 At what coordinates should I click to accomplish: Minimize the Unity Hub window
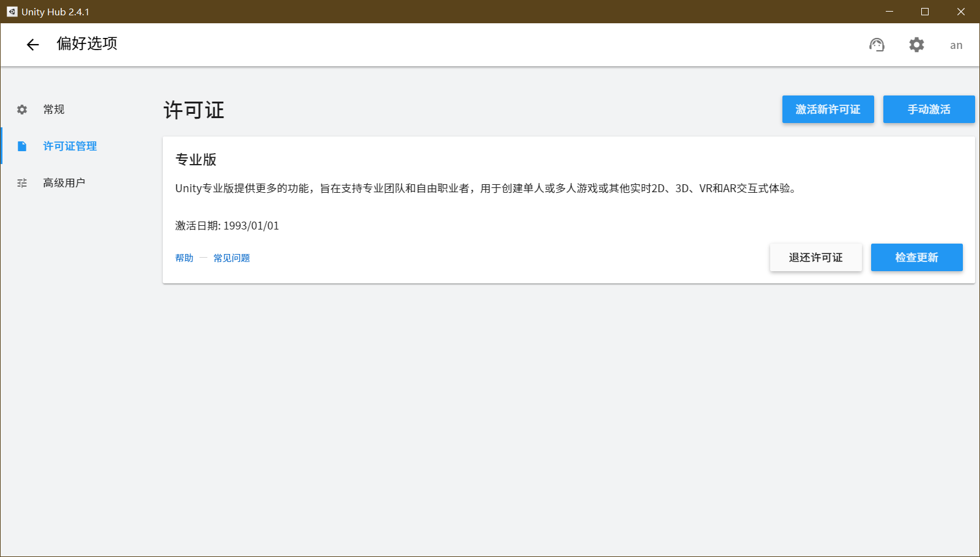click(x=889, y=12)
